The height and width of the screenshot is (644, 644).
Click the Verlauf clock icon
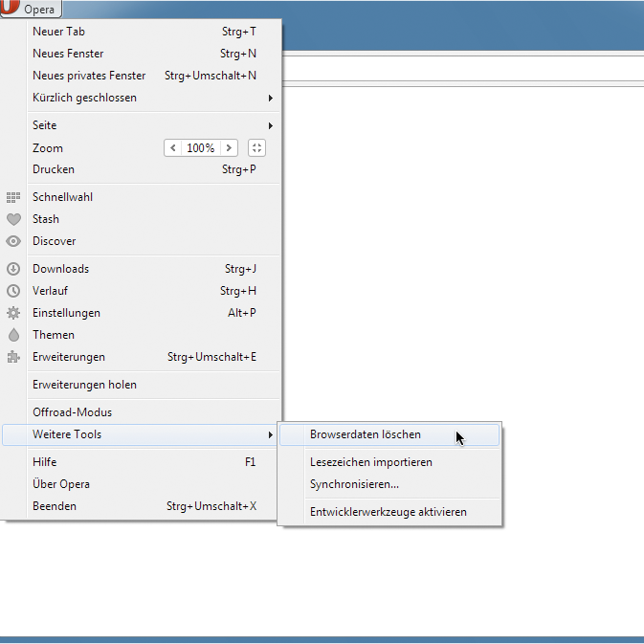click(13, 291)
